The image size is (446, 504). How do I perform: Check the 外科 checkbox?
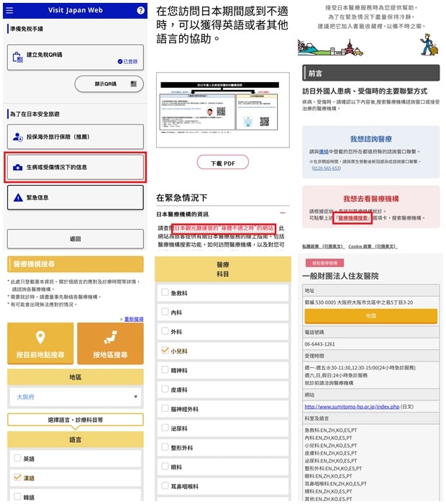click(x=165, y=330)
